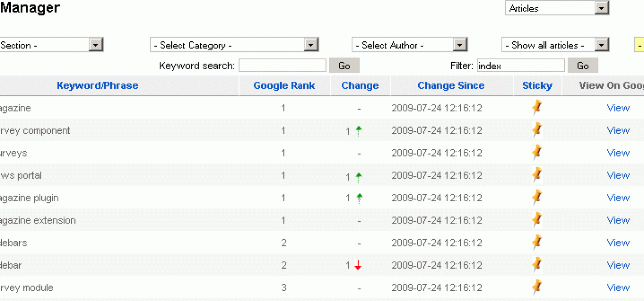
Task: Sort by the Change Since column header
Action: (x=451, y=86)
